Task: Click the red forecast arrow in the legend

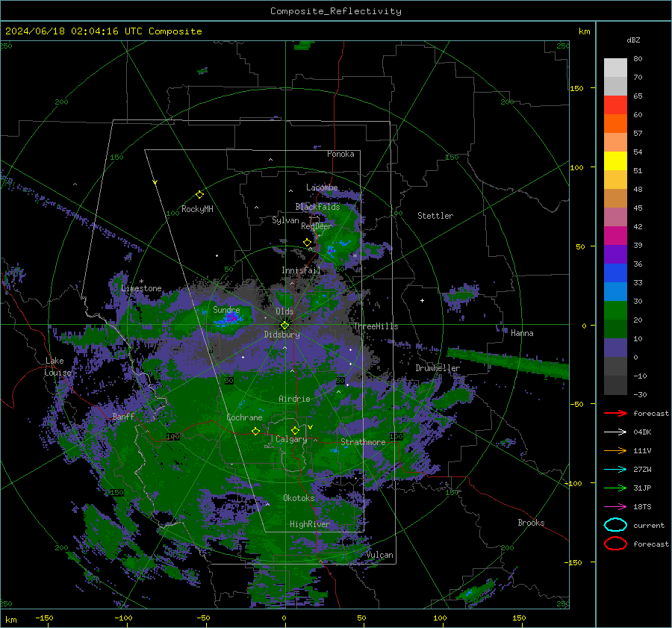Action: click(x=615, y=413)
